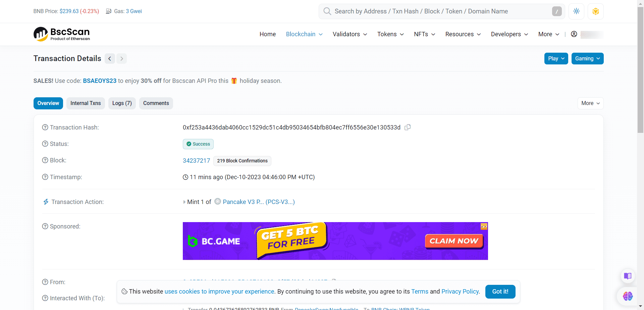Screen dimensions: 644x310
Task: Open the floating brain assistant icon
Action: (628, 296)
